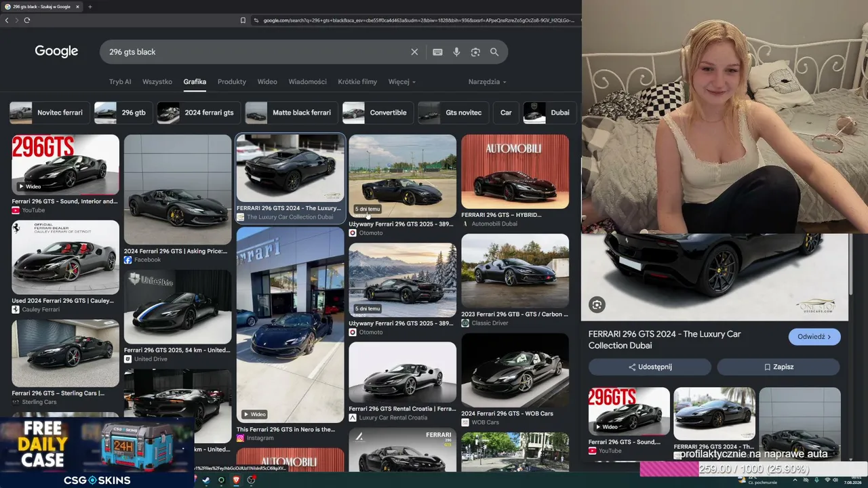This screenshot has height=488, width=868.
Task: Open 'FERRARI 296 GTS 2024 - The Luxury Car Collection Dubai' title
Action: [665, 340]
